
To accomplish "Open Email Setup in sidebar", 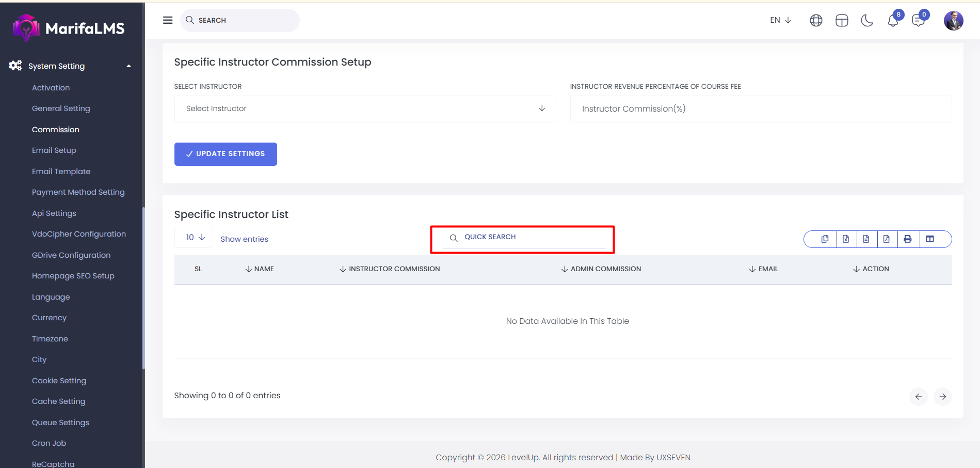I will point(54,150).
